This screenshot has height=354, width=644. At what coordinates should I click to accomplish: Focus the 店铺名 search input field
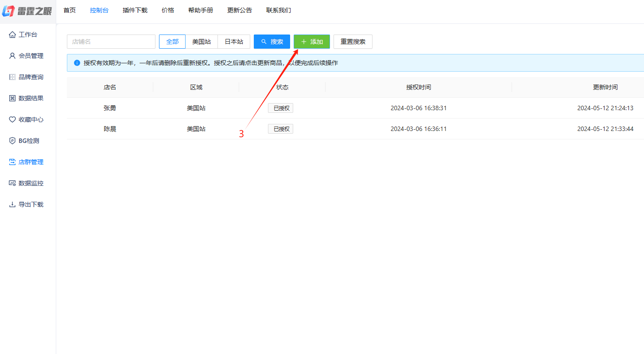(111, 42)
